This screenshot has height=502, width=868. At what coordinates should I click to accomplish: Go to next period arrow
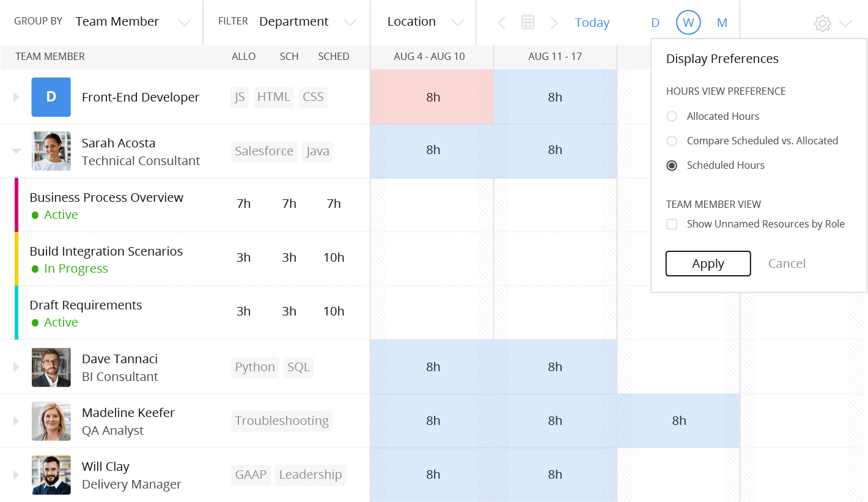(554, 23)
